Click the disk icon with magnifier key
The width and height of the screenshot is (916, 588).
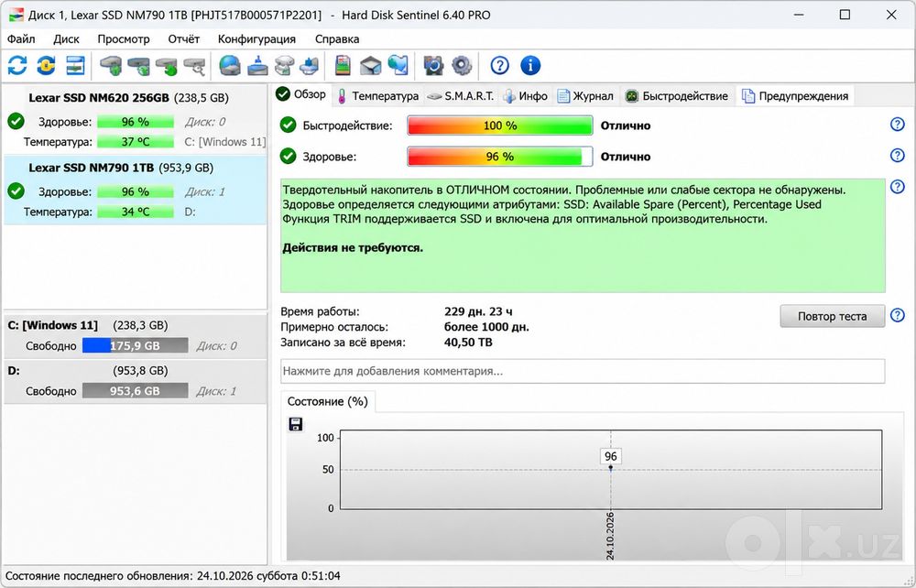(x=195, y=65)
